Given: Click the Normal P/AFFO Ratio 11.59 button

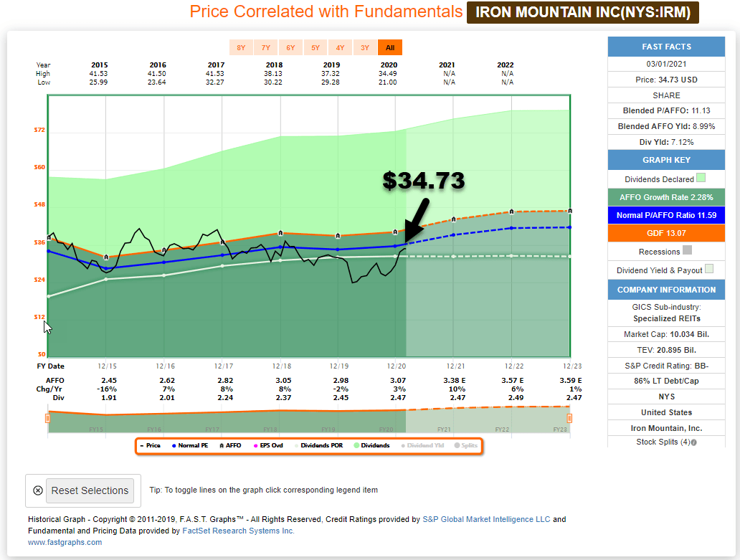Looking at the screenshot, I should coord(666,215).
